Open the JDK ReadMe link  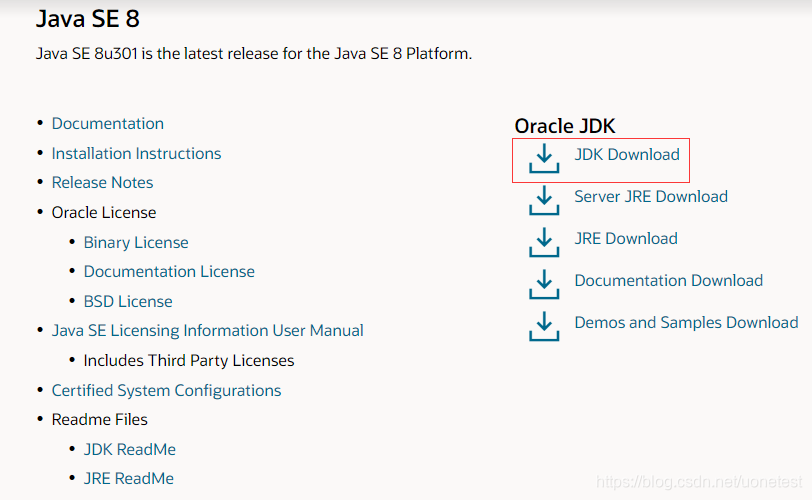(129, 449)
